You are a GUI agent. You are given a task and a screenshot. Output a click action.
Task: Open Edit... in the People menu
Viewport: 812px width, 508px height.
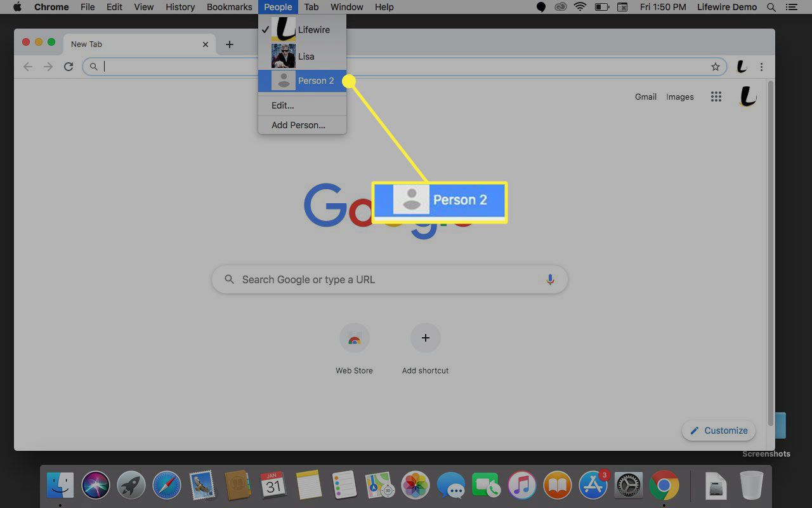[302, 105]
